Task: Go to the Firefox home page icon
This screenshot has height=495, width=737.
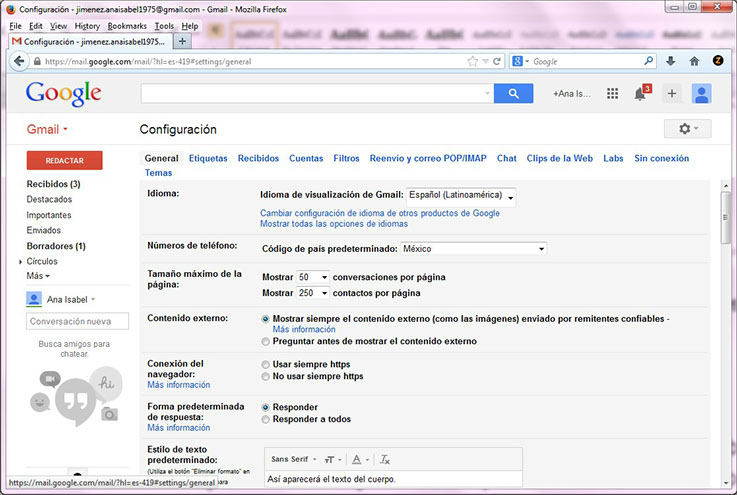Action: (x=694, y=61)
